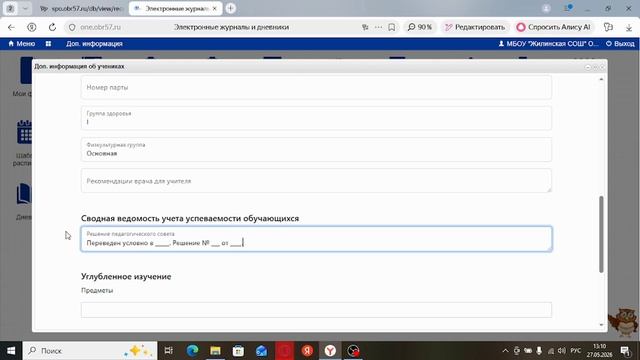Switch the РУС input language indicator
The width and height of the screenshot is (640, 360).
coord(576,351)
